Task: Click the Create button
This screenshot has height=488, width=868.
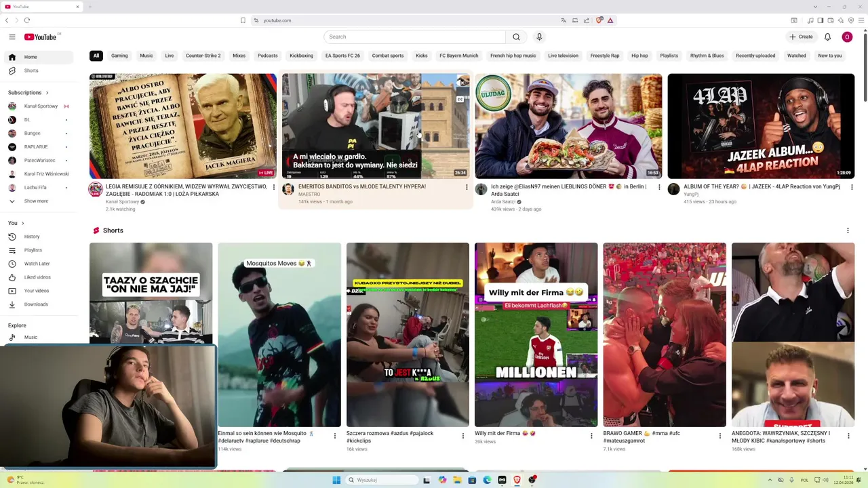Action: point(801,37)
